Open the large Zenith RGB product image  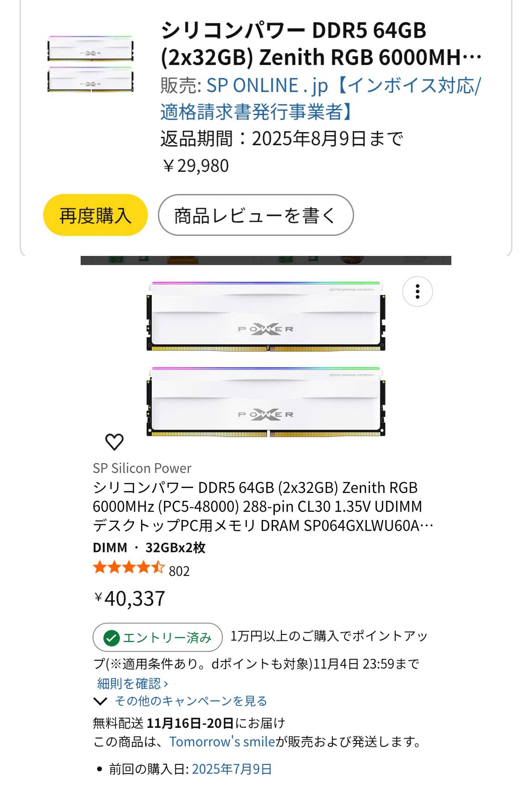tap(266, 359)
